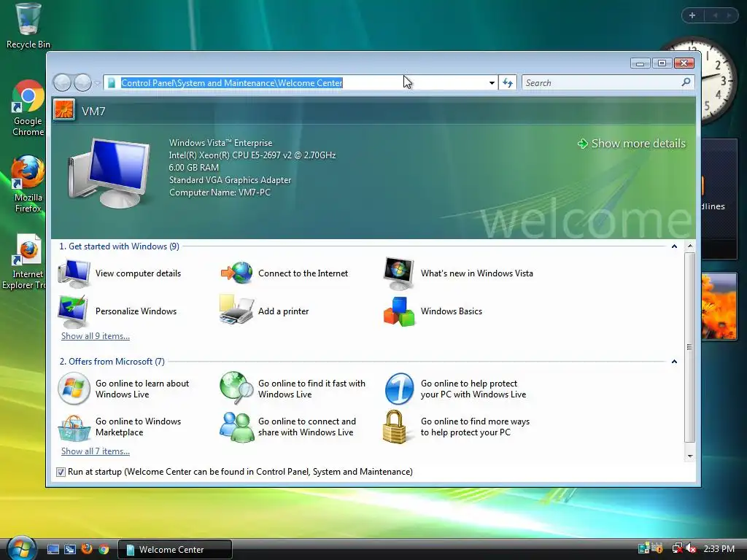Click Welcome Center taskbar button
Screen dimensions: 747x560
[175, 549]
